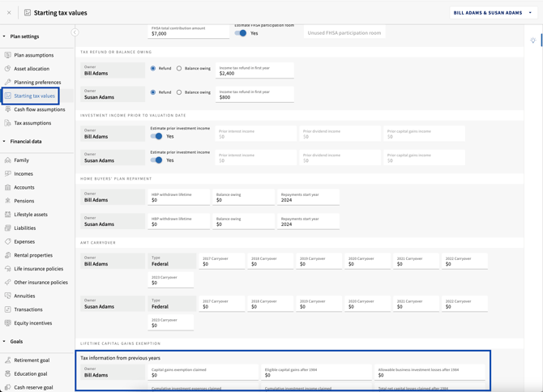Viewport: 543px width, 392px height.
Task: Click the Other insurance policies icon
Action: 7,283
